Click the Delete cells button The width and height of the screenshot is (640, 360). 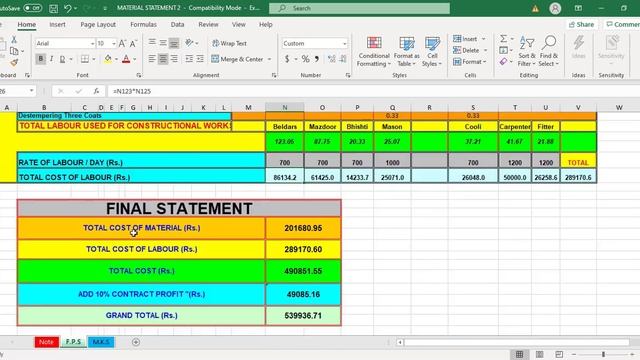[466, 50]
